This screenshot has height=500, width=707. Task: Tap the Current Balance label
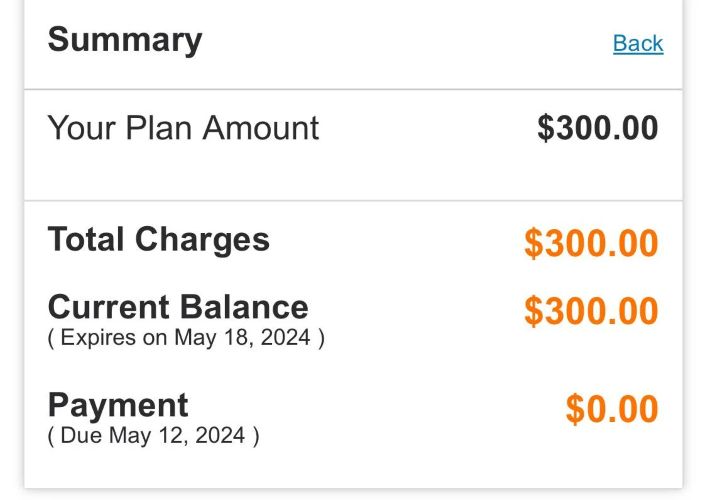178,306
